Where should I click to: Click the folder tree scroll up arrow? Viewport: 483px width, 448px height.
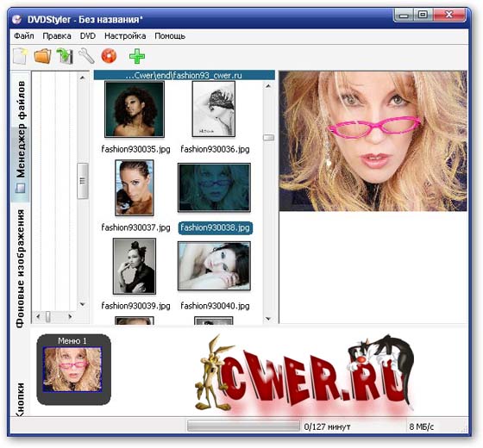[x=82, y=78]
